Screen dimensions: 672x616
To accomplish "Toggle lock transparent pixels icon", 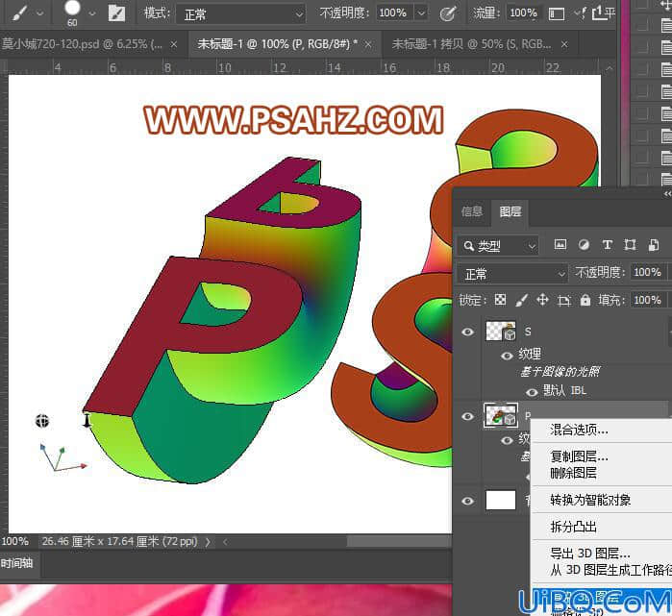I will coord(500,300).
